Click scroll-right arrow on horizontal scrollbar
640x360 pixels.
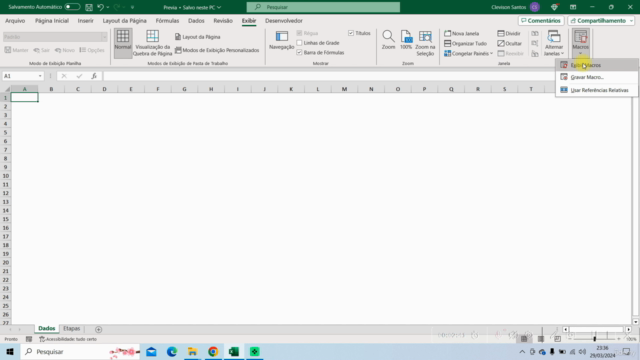pos(629,329)
